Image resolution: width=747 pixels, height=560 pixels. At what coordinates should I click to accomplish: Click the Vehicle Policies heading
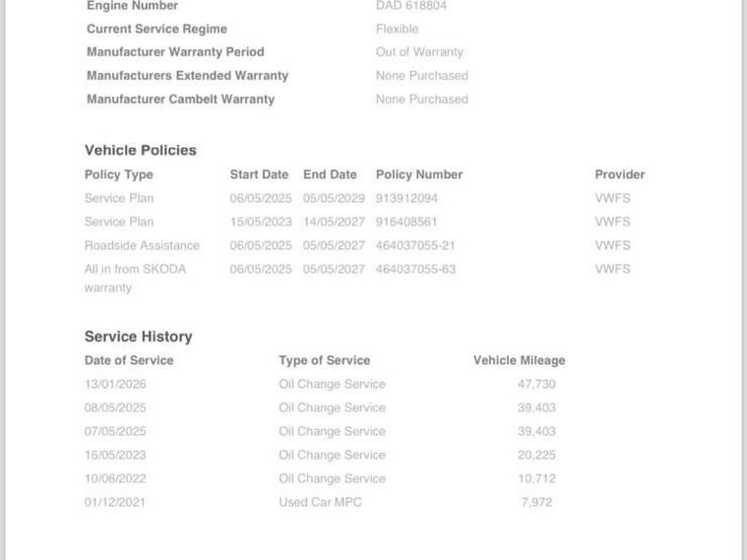[x=141, y=151]
